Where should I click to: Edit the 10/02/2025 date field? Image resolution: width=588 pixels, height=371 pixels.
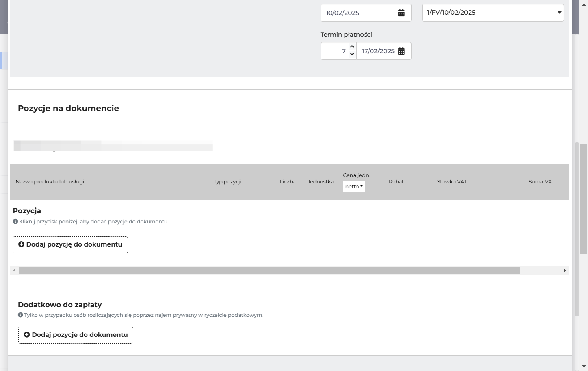366,13
